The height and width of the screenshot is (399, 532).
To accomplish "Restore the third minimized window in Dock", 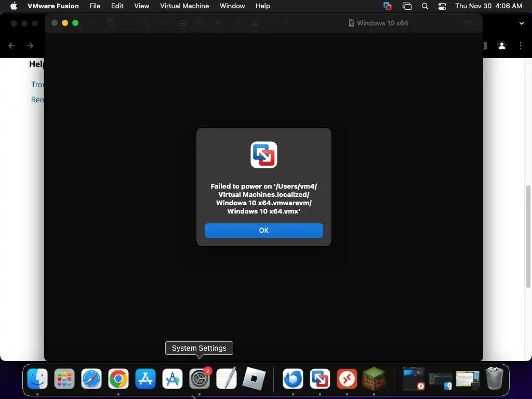I will tap(468, 379).
